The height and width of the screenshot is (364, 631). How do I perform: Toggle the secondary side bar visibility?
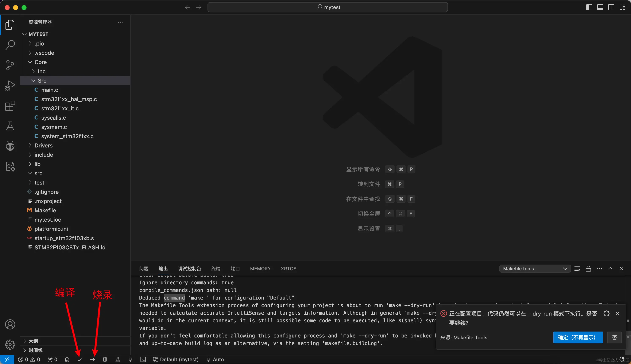click(x=611, y=7)
